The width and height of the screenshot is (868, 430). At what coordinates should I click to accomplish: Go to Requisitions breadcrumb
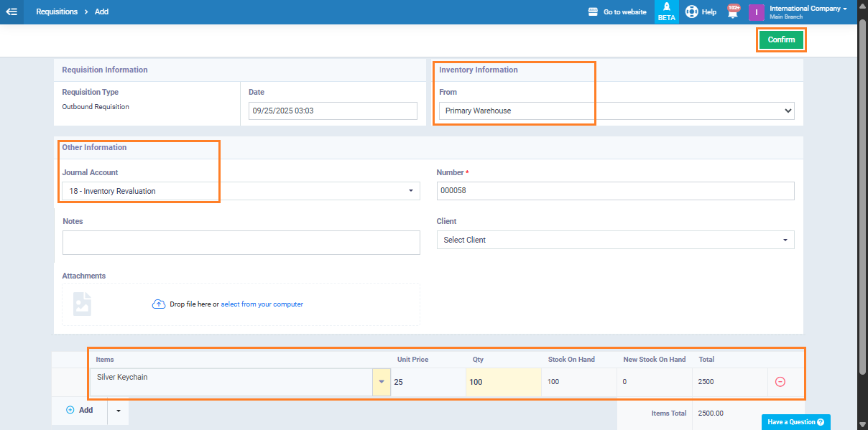pos(57,11)
